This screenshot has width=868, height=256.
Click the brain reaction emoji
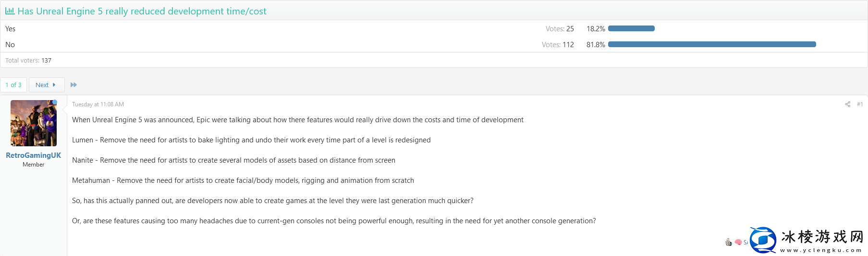click(738, 242)
